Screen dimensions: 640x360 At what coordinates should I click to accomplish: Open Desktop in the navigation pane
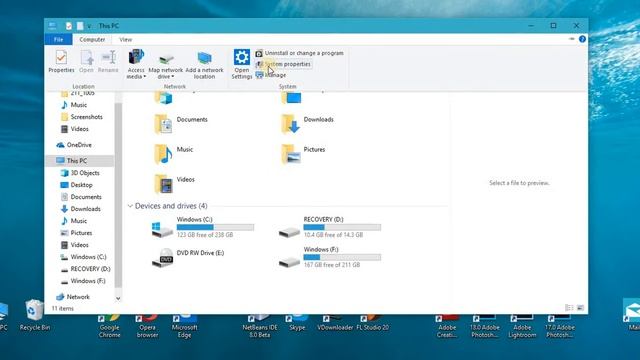77,185
